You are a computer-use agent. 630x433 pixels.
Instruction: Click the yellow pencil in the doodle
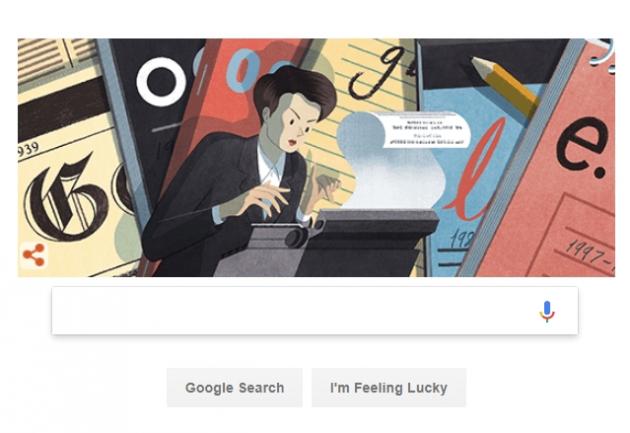click(505, 86)
